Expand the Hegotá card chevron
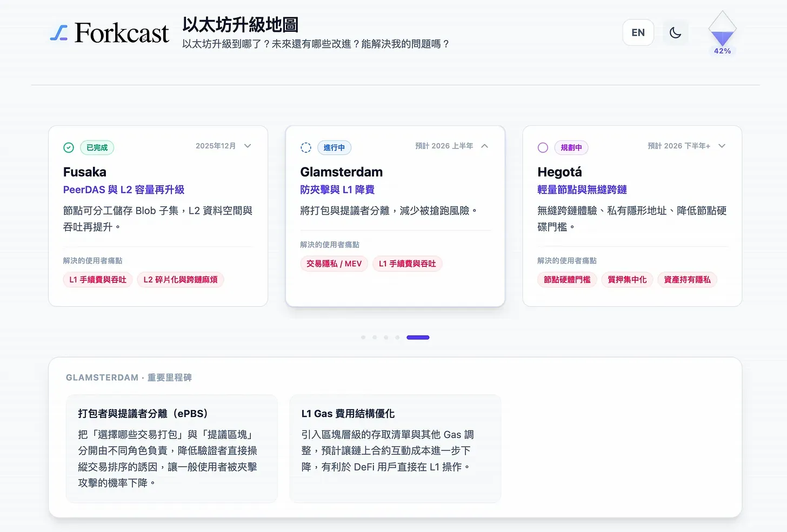The image size is (787, 532). pos(722,146)
